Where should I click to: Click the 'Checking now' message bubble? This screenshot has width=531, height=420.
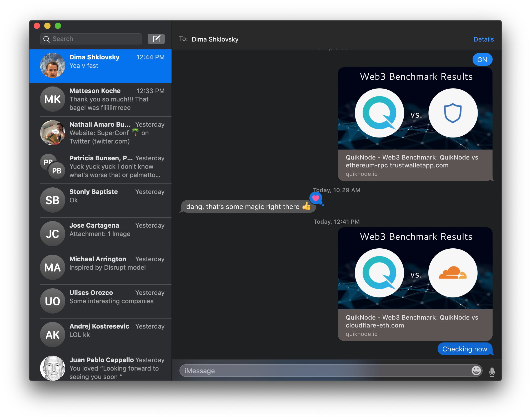(465, 349)
